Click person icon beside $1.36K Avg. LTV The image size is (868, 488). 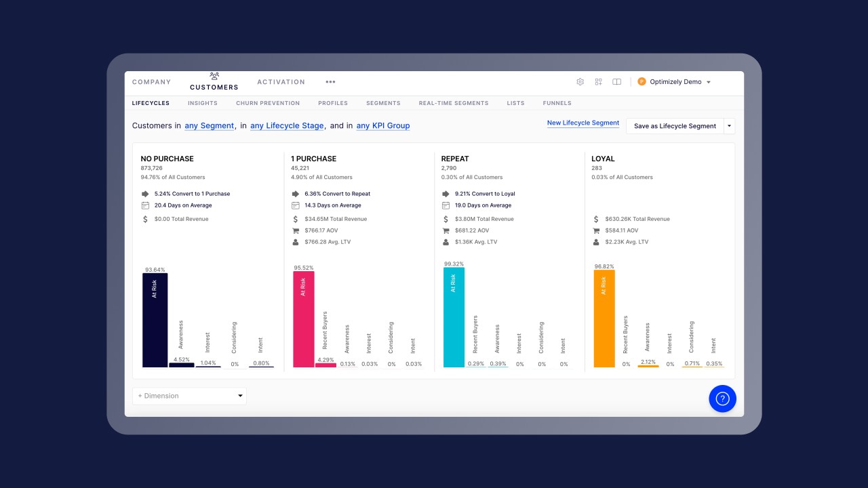click(446, 242)
